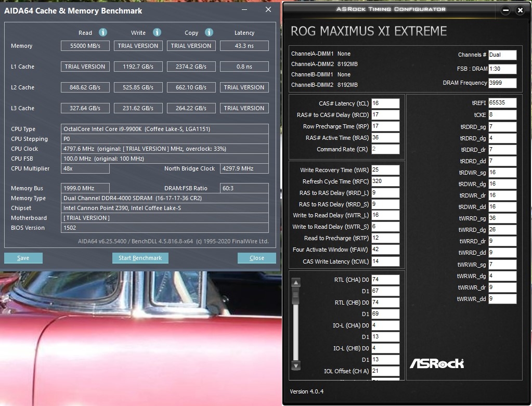Select the RTL (CHB) D0 field
The image size is (532, 406).
tap(385, 302)
